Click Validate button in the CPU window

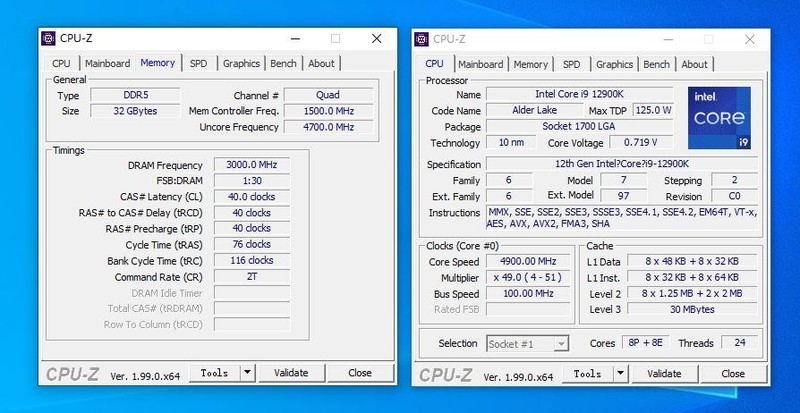pyautogui.click(x=664, y=374)
